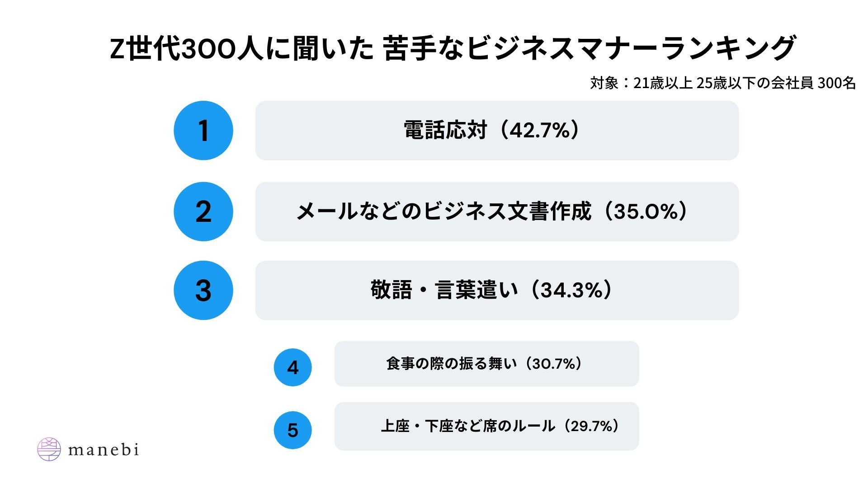Click the blue number 2 circle
Viewport: 868px width, 488px height.
coord(203,211)
